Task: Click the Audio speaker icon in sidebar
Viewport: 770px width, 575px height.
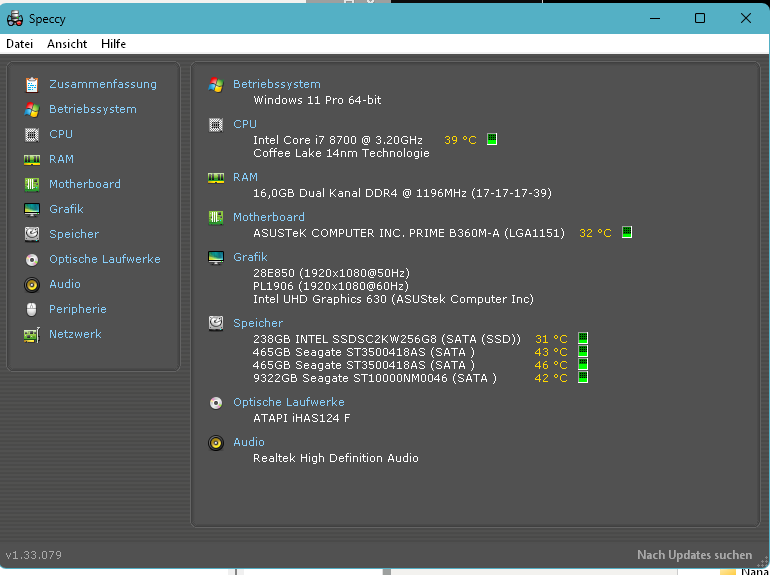Action: coord(32,284)
